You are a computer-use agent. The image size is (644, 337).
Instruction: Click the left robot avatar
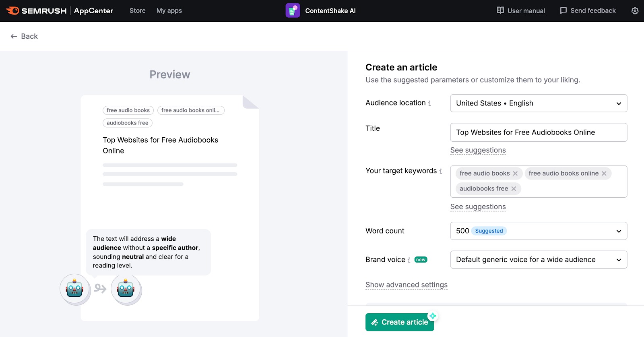tap(75, 289)
